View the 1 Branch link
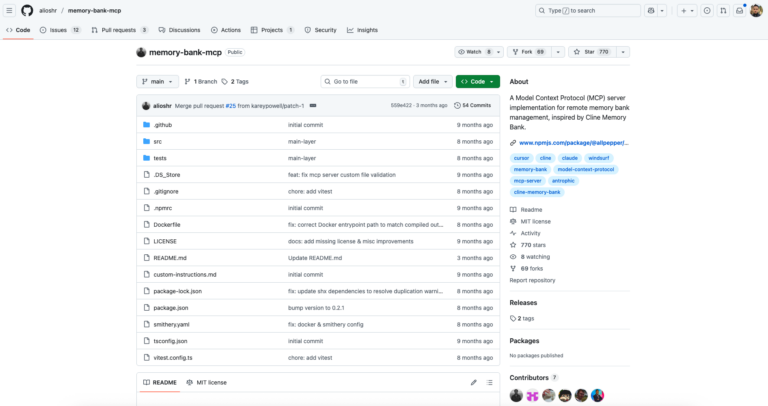Image resolution: width=768 pixels, height=406 pixels. 201,82
